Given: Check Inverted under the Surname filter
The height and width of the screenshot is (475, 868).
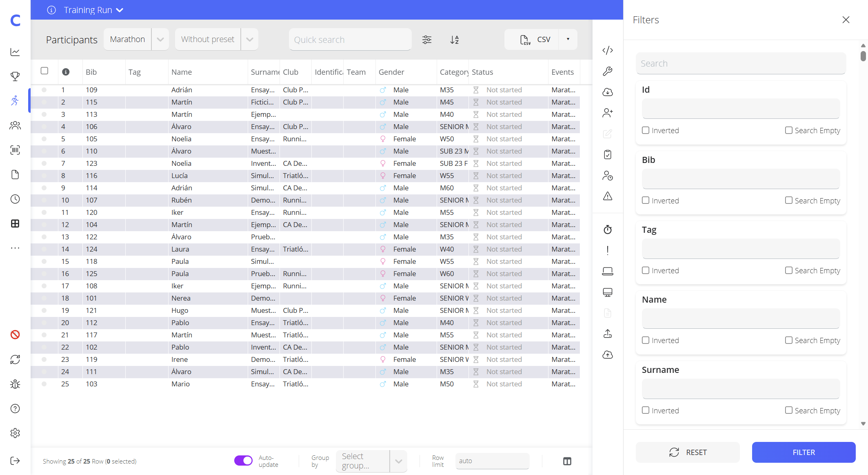Looking at the screenshot, I should coord(646,410).
